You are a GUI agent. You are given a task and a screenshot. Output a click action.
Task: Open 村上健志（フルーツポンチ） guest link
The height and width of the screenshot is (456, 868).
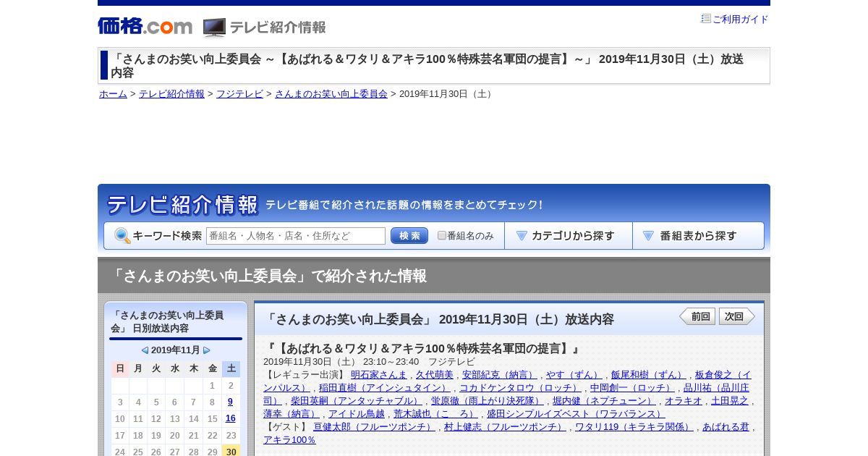coord(505,427)
